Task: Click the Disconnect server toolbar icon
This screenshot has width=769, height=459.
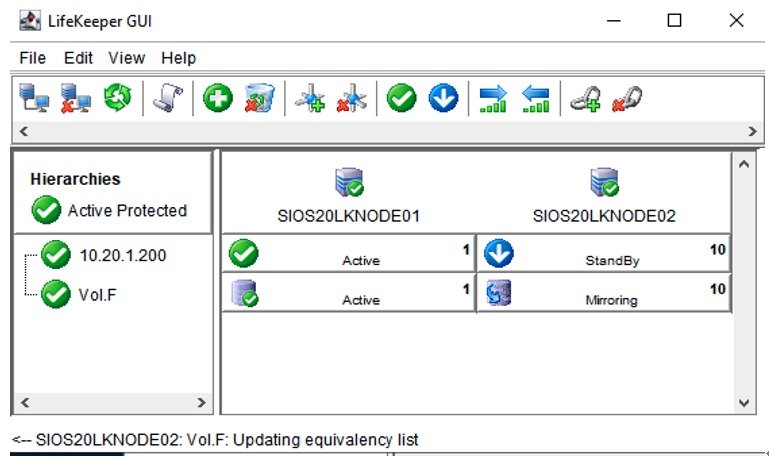Action: pos(76,98)
